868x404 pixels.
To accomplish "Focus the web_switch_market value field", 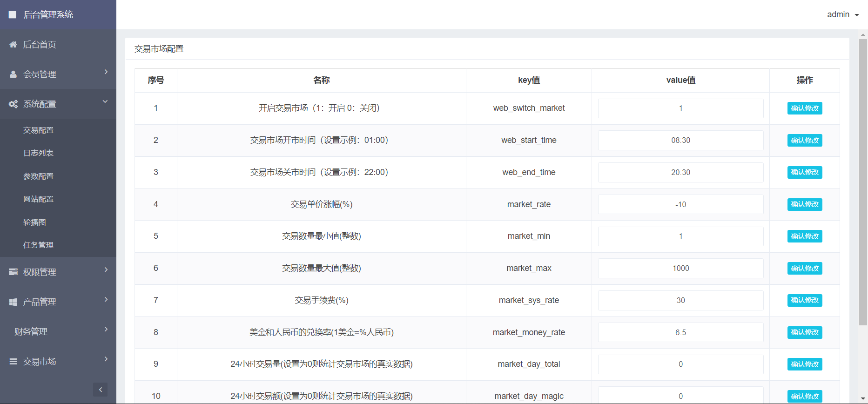I will [x=680, y=108].
